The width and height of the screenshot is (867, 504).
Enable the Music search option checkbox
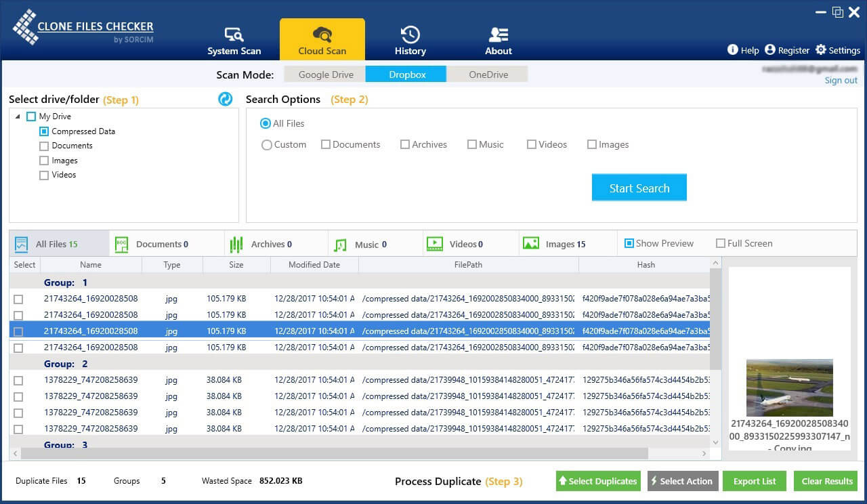pyautogui.click(x=472, y=144)
